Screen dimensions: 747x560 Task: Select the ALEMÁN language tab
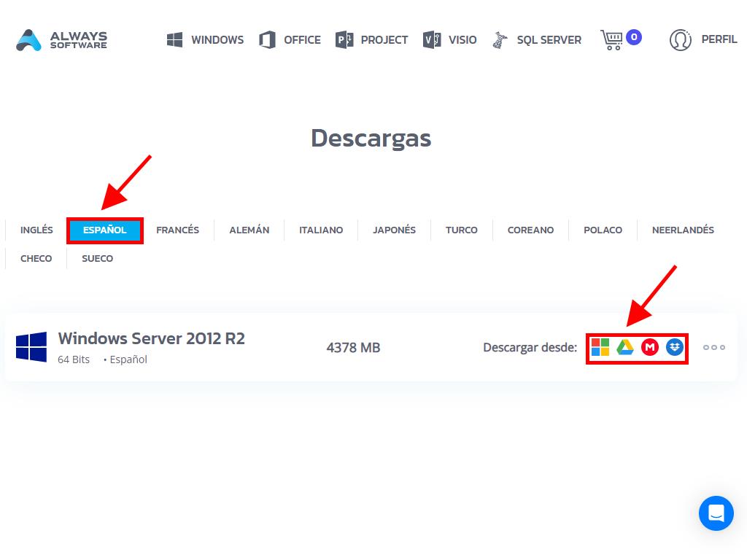(x=249, y=230)
